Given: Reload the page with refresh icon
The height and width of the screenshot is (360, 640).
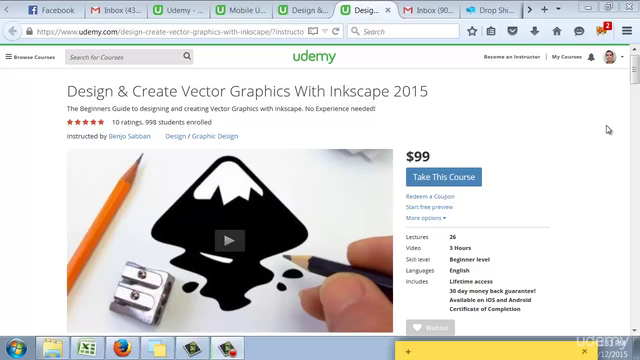Looking at the screenshot, I should 336,31.
